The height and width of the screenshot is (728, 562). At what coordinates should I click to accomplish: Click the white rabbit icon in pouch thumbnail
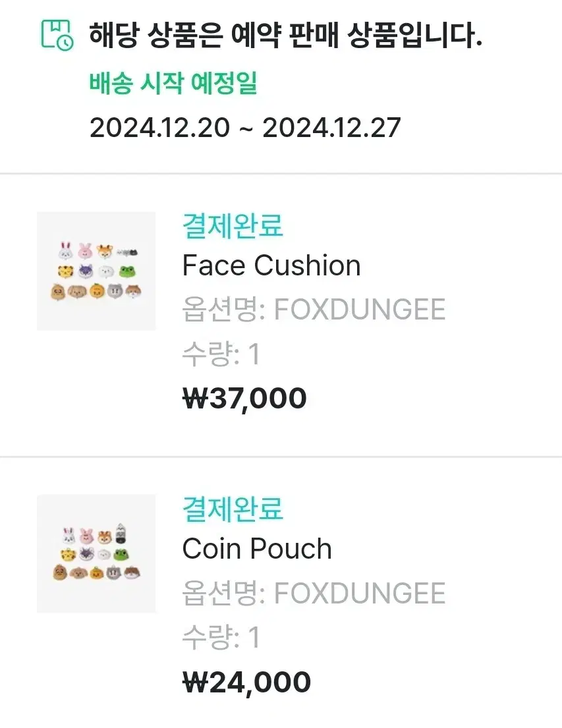point(69,536)
